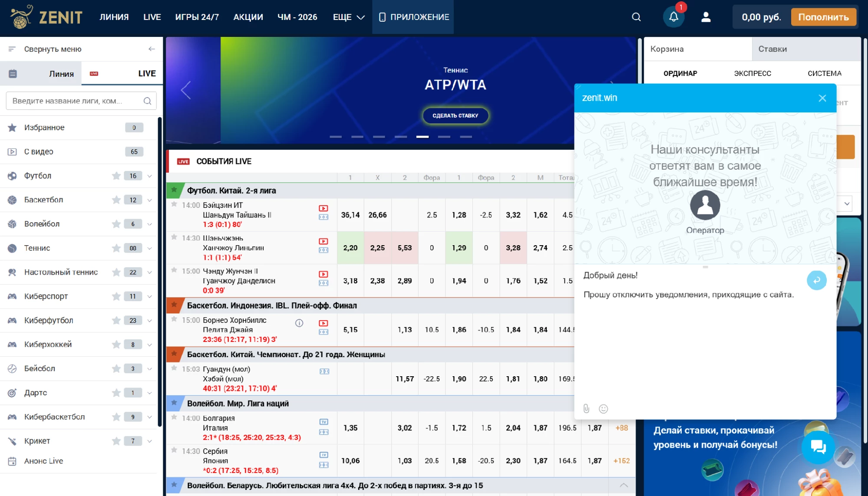Toggle favorite star for Футбол category
Screen dimensions: 868x496
[116, 176]
